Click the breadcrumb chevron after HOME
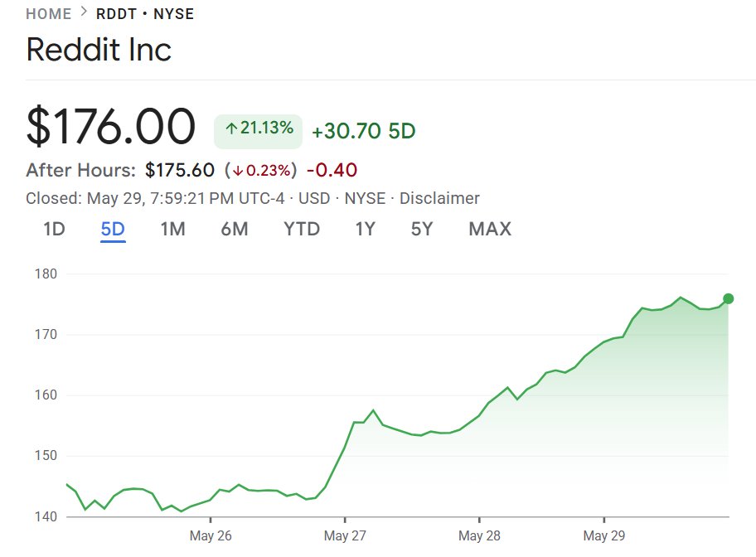756x557 pixels. tap(84, 12)
